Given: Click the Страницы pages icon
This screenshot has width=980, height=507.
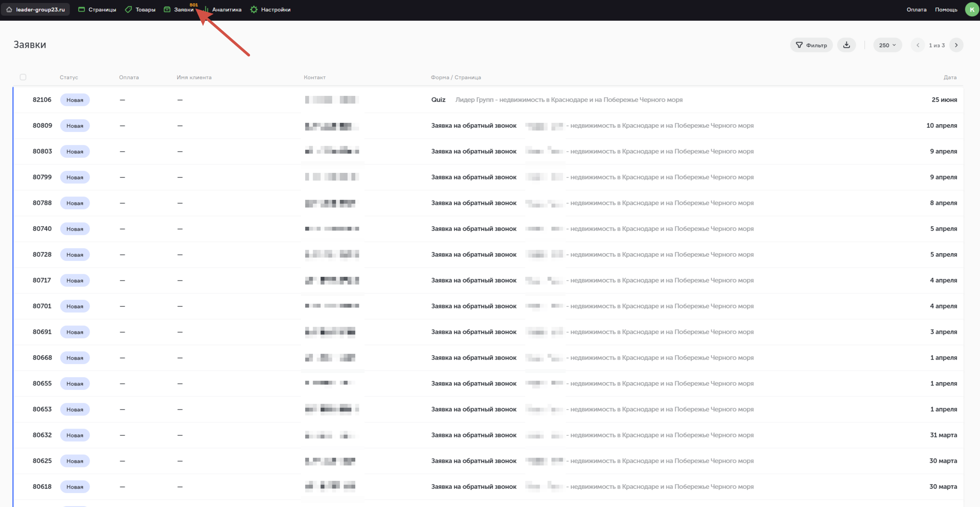Looking at the screenshot, I should pos(81,10).
